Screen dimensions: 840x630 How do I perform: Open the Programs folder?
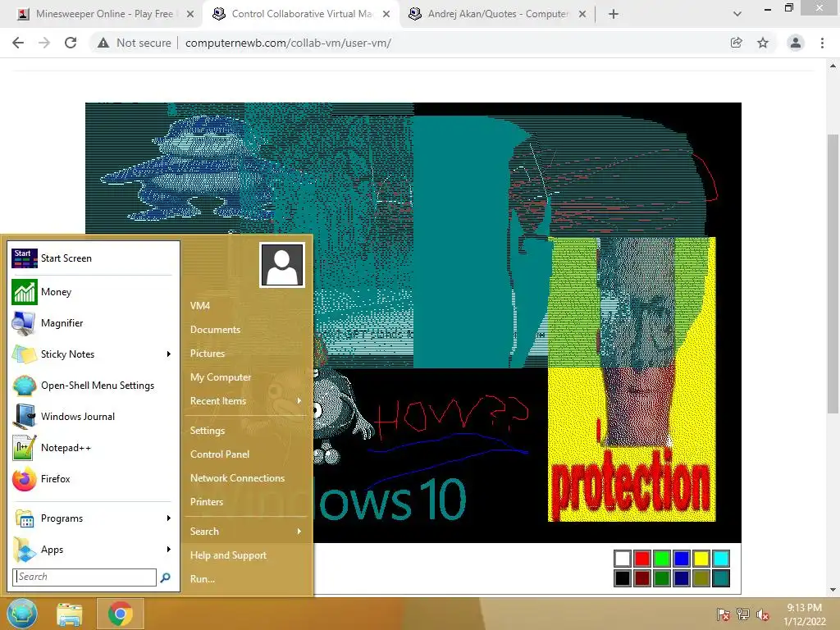tap(94, 518)
